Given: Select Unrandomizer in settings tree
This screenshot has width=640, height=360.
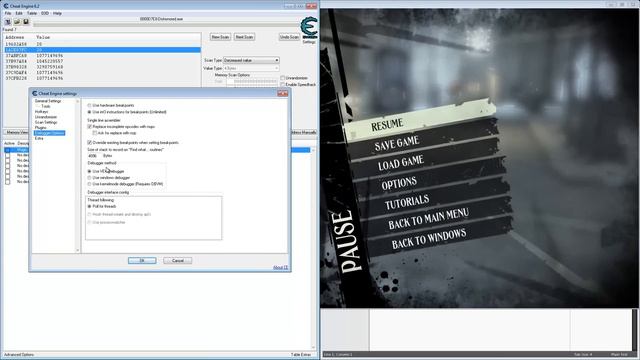Looking at the screenshot, I should [x=46, y=117].
